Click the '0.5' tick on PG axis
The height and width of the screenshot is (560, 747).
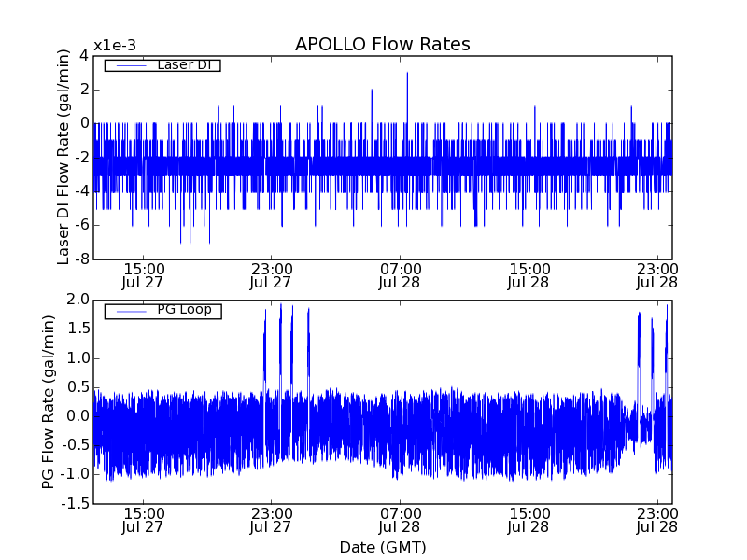pos(78,387)
